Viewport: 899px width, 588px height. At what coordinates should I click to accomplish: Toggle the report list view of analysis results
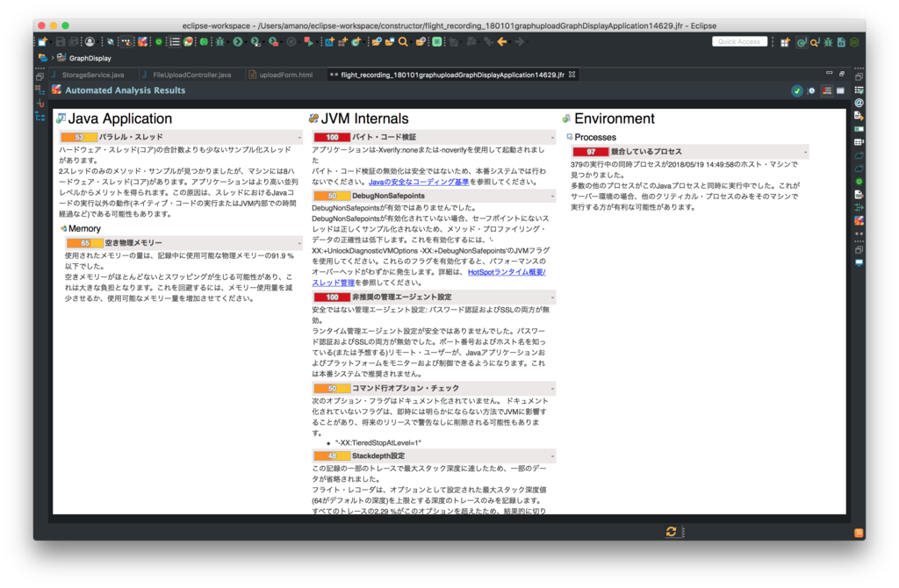pyautogui.click(x=827, y=90)
